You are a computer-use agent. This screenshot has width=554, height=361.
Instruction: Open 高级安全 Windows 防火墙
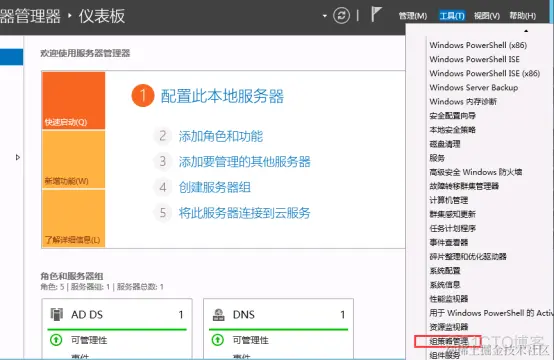[476, 172]
